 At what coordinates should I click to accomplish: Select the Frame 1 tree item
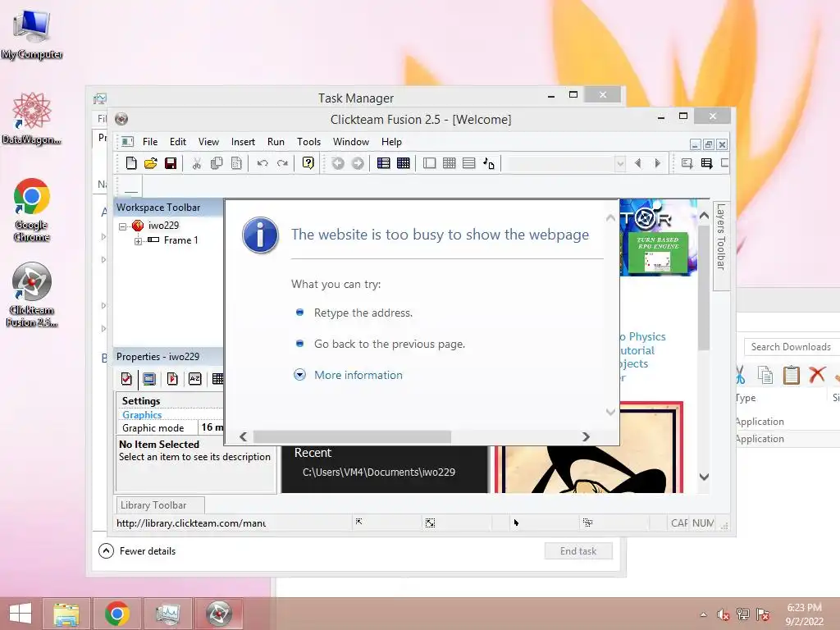tap(180, 240)
